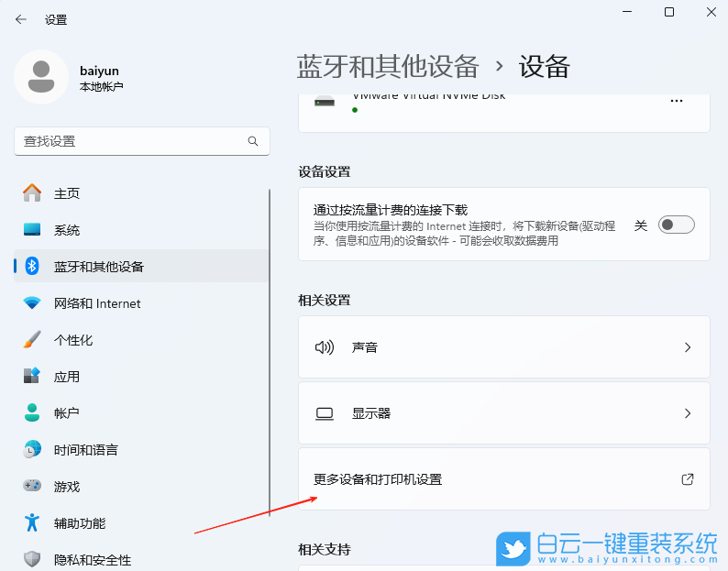Screen dimensions: 728x571
Task: Maximize the Settings window
Action: pos(669,12)
